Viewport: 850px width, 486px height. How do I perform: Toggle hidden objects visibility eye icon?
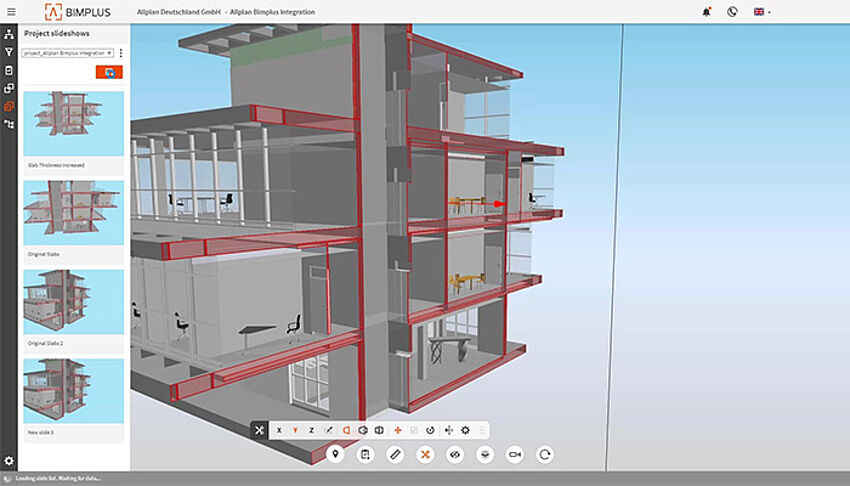(x=455, y=454)
